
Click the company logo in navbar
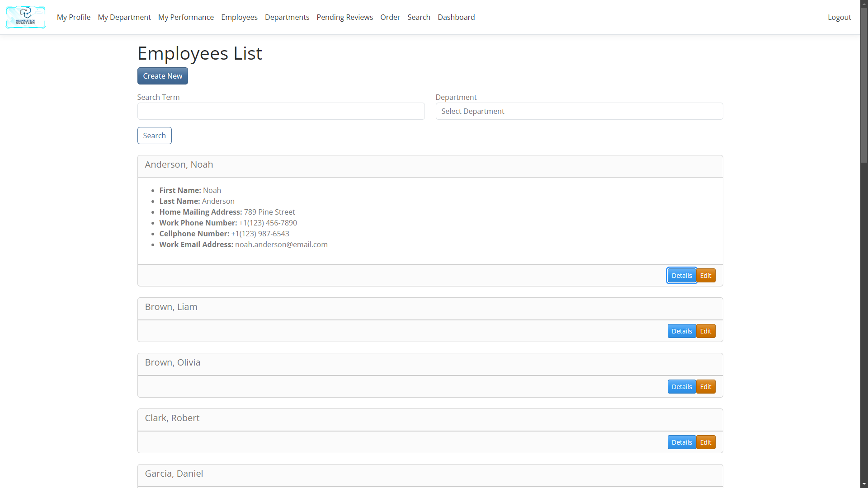pos(25,17)
